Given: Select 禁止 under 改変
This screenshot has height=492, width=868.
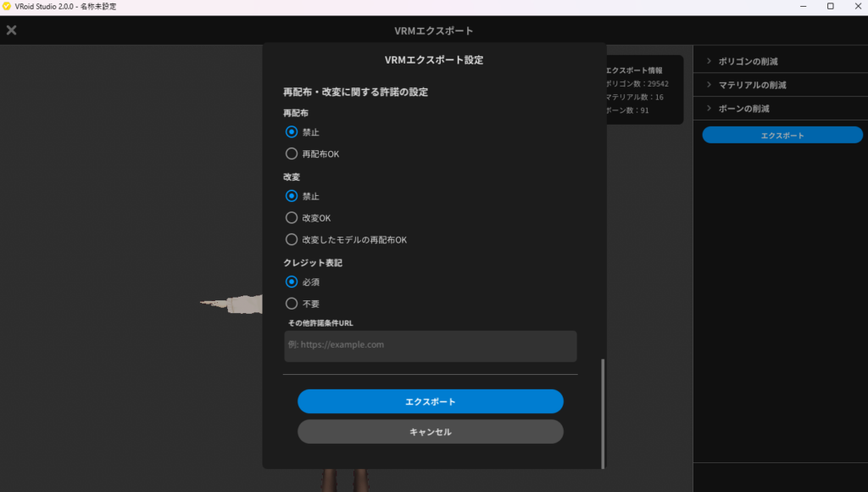Looking at the screenshot, I should (x=292, y=196).
